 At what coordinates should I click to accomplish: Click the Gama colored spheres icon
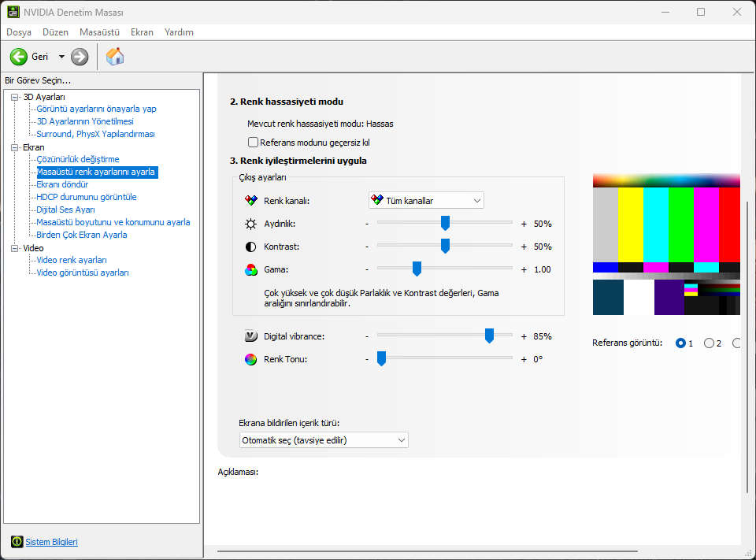pyautogui.click(x=250, y=269)
